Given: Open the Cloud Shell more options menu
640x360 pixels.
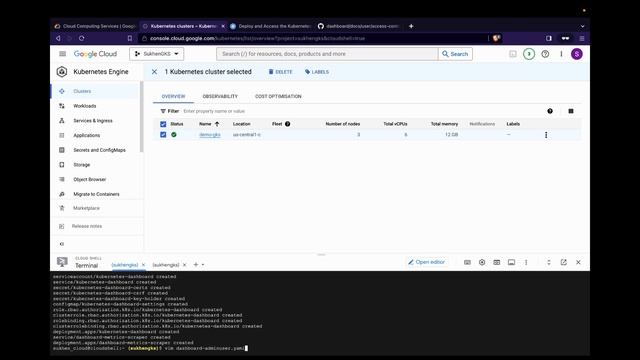Looking at the screenshot, I should 526,262.
